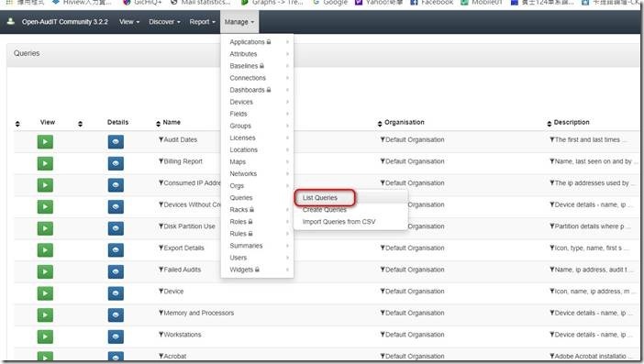The width and height of the screenshot is (644, 364).
Task: Open the Facebook bookmark
Action: [x=432, y=3]
